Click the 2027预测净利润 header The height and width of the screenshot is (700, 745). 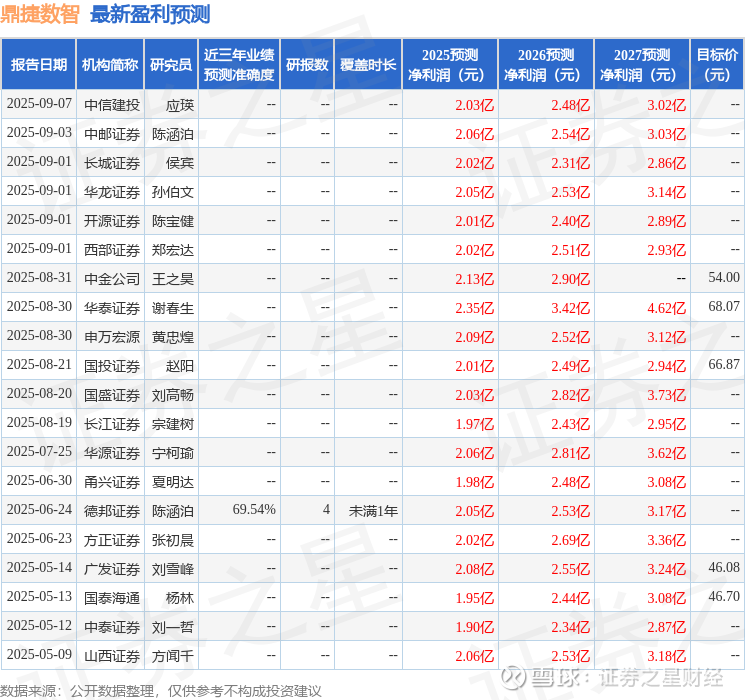[x=642, y=65]
